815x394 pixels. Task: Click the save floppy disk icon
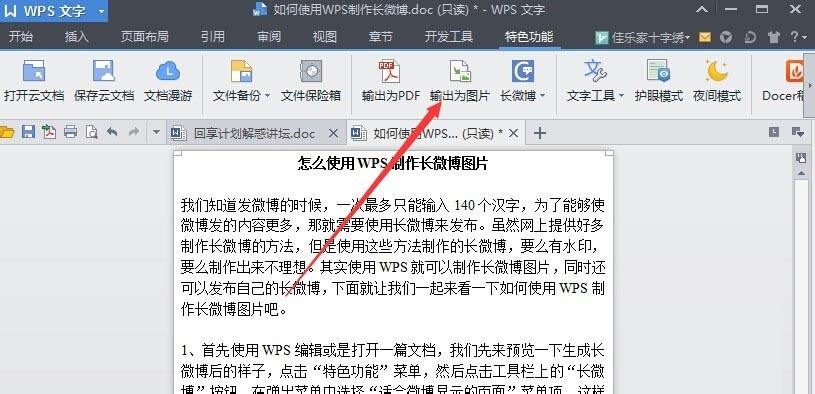(x=28, y=133)
